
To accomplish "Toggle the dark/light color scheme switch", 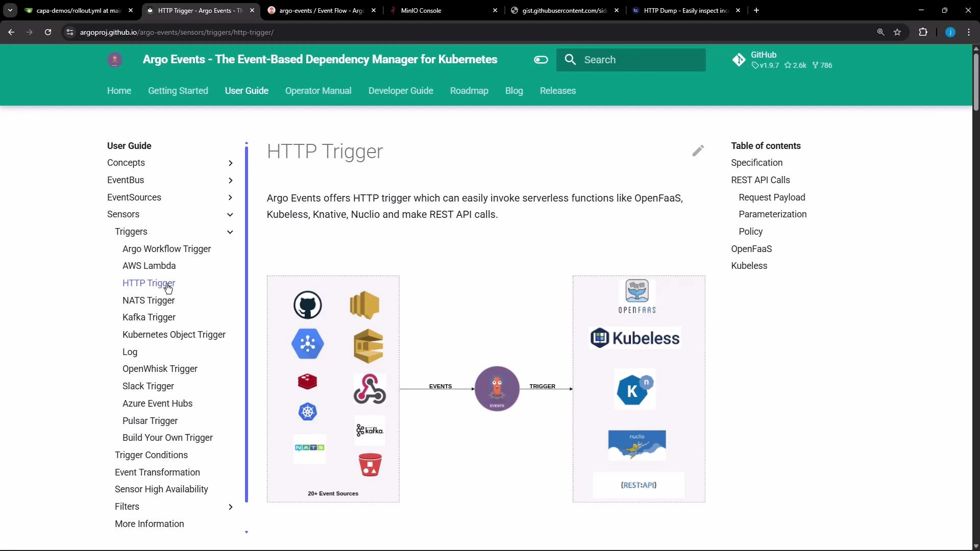I will 541,60.
